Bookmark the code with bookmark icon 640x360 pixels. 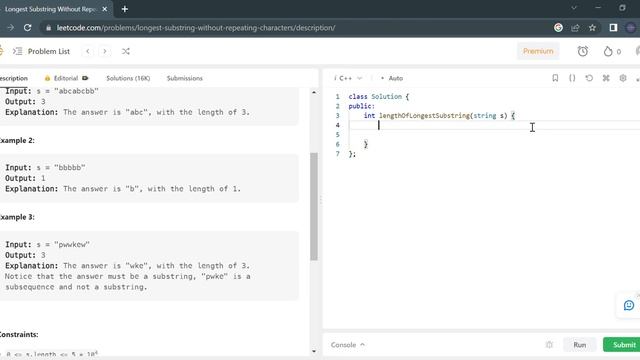point(555,78)
